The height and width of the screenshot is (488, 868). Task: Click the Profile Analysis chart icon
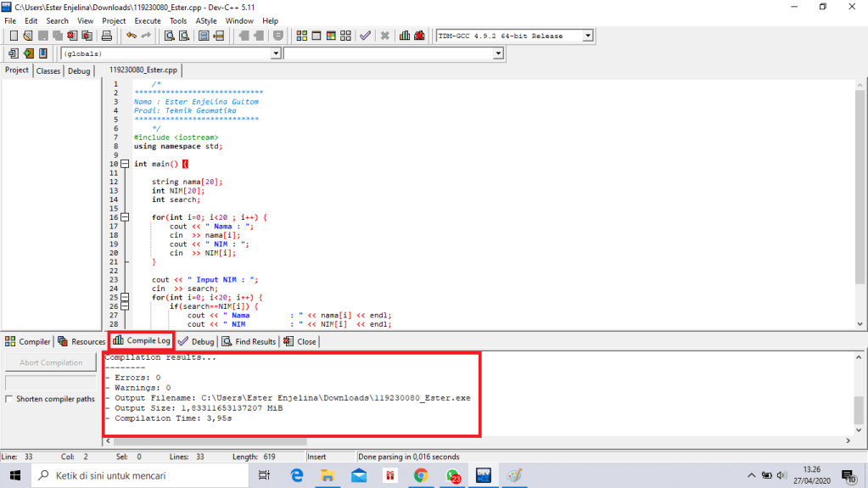405,36
